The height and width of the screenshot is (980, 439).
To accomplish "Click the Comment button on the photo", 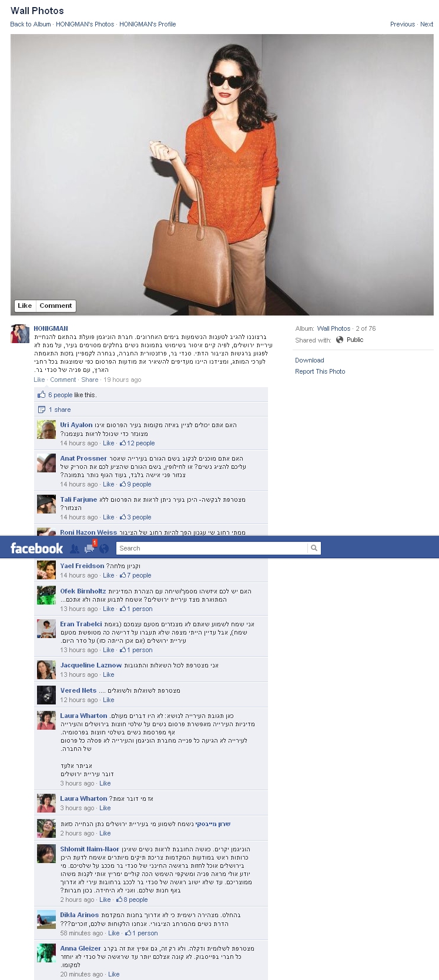I will click(56, 306).
